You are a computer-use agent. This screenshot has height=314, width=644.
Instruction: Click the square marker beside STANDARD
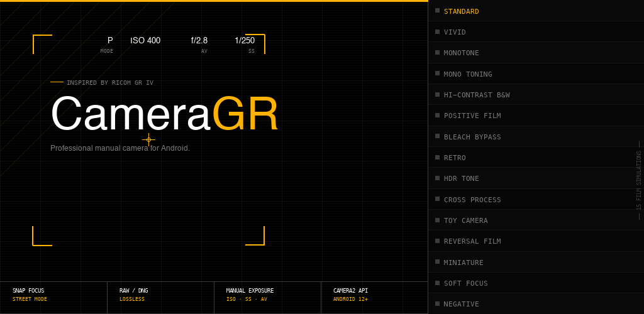[438, 11]
